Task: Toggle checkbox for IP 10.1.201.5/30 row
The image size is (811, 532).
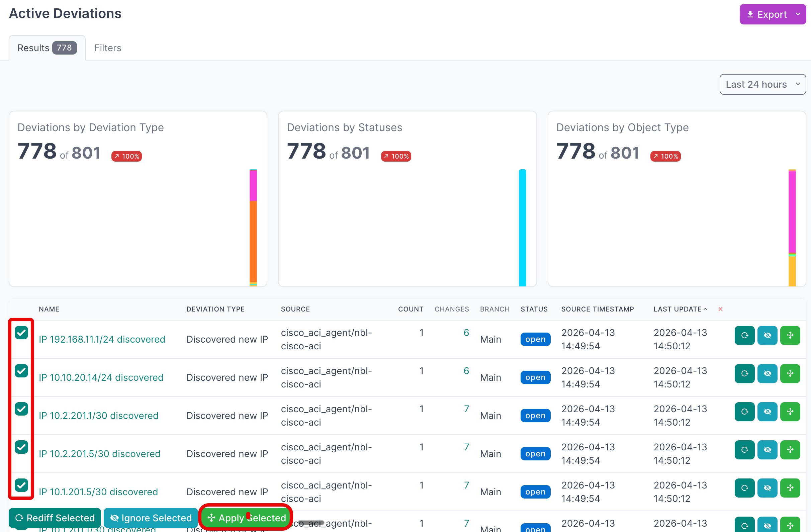Action: pos(21,485)
